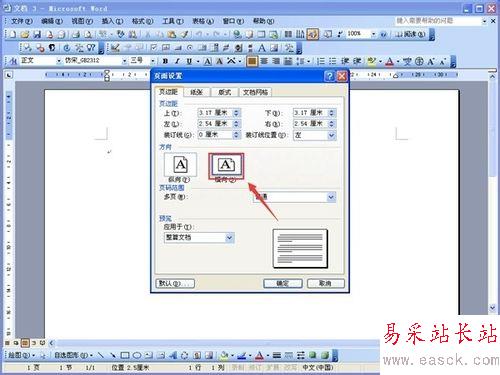
Task: Toggle Italic formatting
Action: (x=177, y=61)
